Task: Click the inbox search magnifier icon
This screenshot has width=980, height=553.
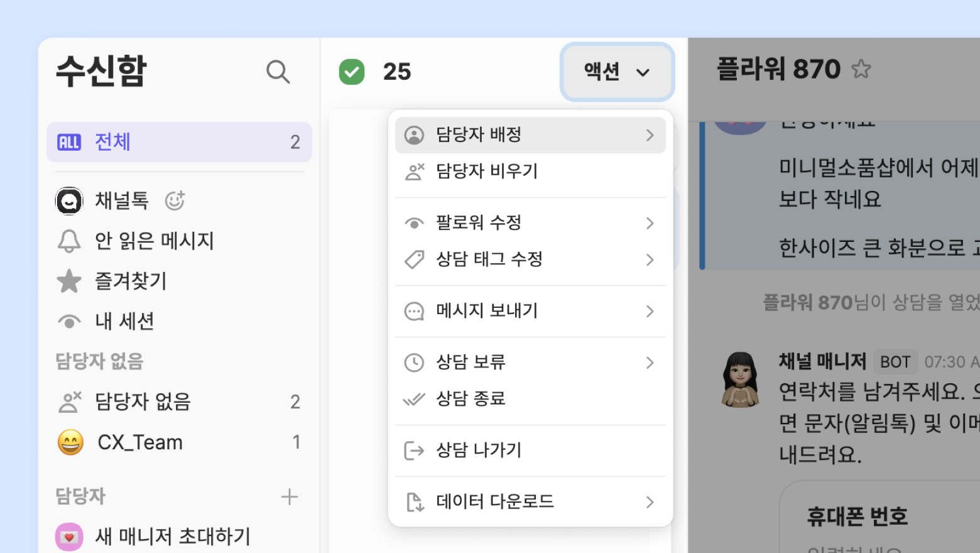Action: (278, 72)
